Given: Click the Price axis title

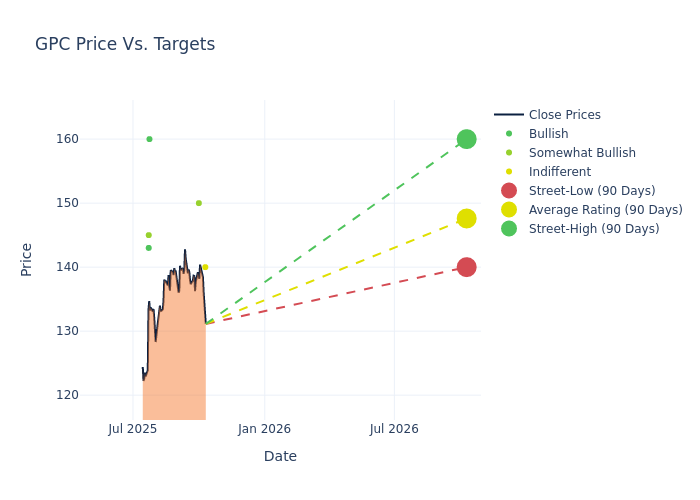Looking at the screenshot, I should [27, 259].
